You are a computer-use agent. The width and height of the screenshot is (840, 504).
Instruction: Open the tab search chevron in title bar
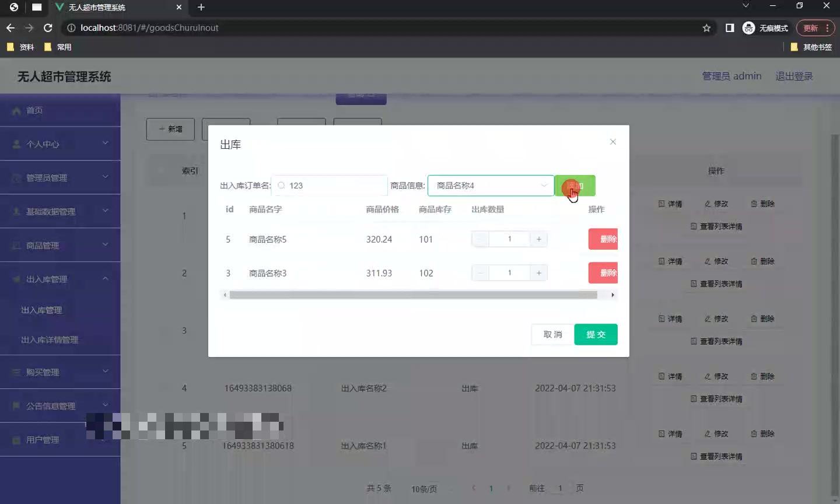tap(745, 6)
